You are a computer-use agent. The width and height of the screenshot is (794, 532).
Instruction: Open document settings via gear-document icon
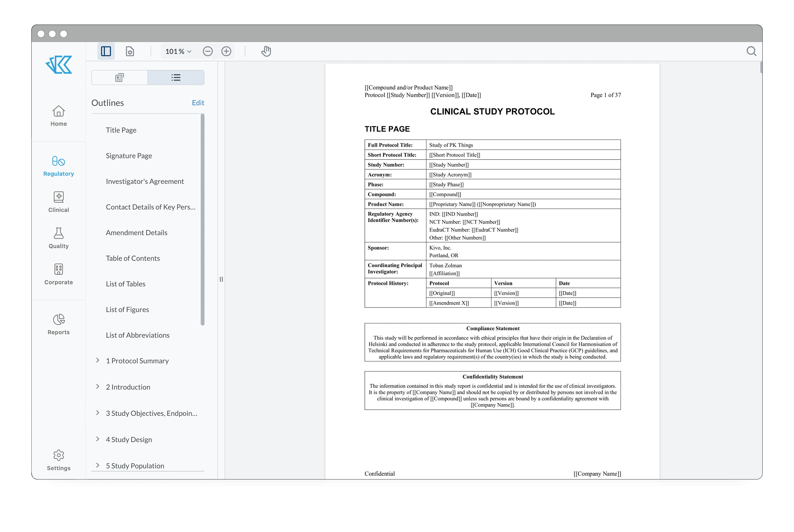click(130, 51)
